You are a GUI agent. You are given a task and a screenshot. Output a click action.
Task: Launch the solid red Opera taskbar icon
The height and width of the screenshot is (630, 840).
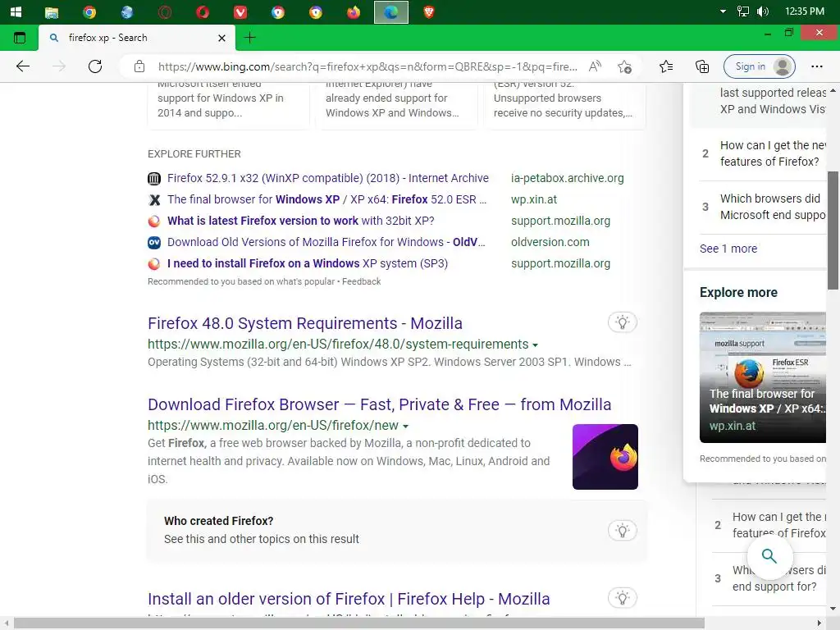pyautogui.click(x=203, y=11)
